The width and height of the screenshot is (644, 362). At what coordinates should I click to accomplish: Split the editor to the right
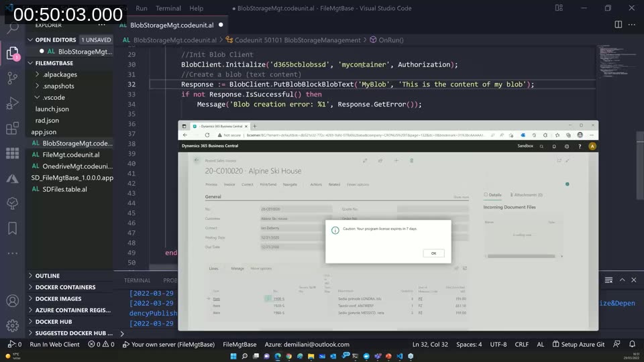coord(618,25)
